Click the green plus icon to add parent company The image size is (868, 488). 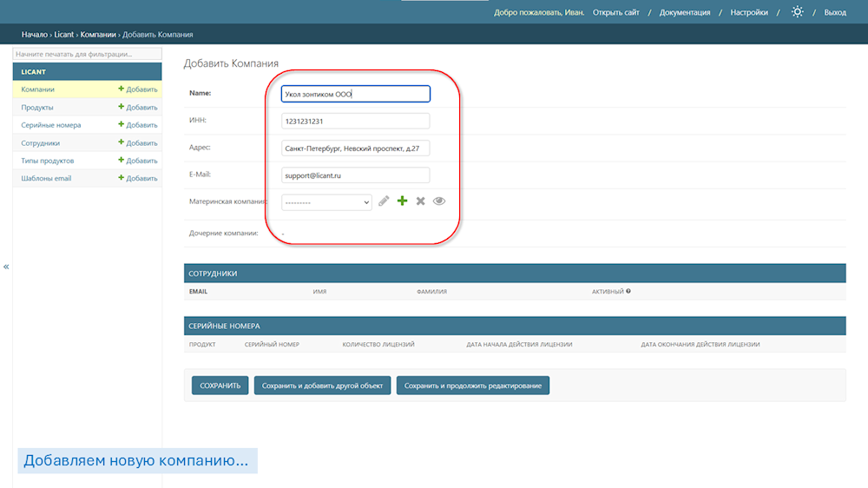pyautogui.click(x=402, y=201)
